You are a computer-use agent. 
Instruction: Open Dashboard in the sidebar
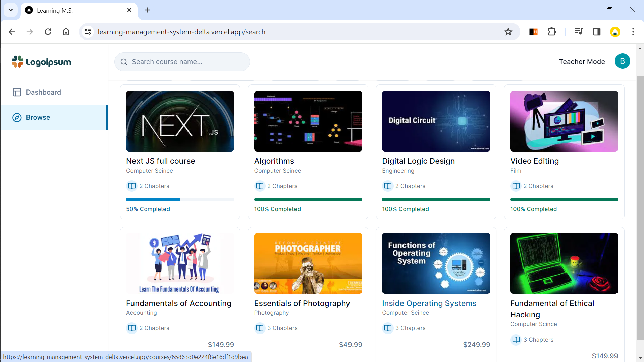pyautogui.click(x=43, y=92)
